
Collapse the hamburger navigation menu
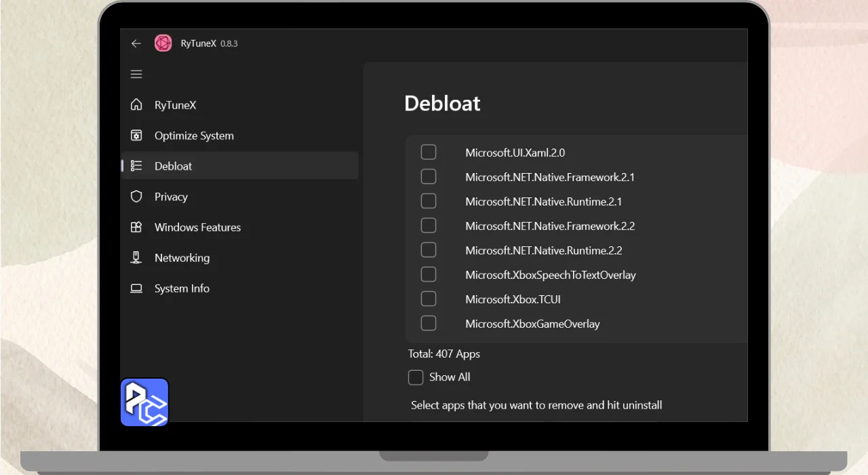point(136,75)
